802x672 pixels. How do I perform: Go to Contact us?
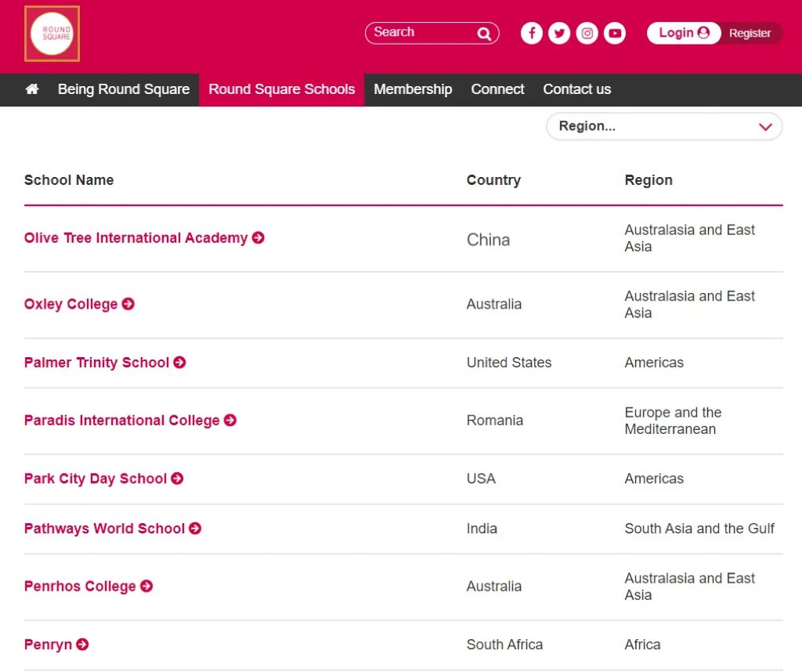click(577, 89)
